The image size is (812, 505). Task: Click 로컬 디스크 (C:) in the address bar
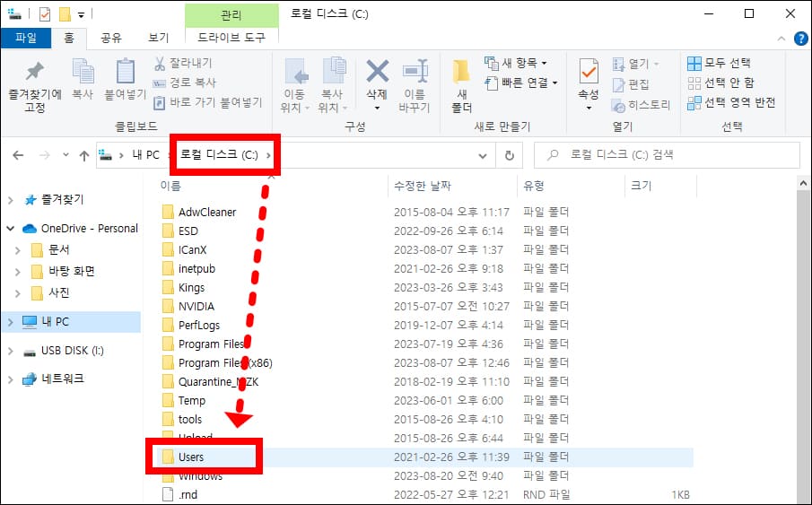pyautogui.click(x=219, y=155)
